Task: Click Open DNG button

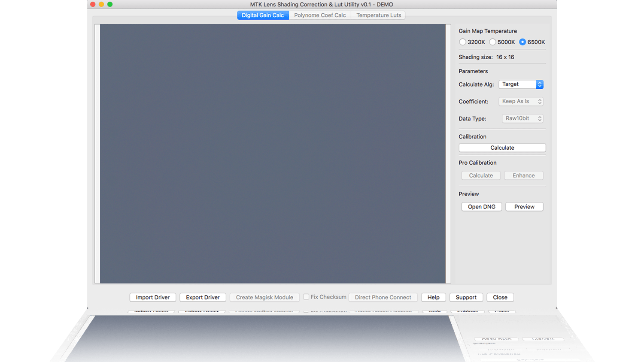Action: point(481,207)
